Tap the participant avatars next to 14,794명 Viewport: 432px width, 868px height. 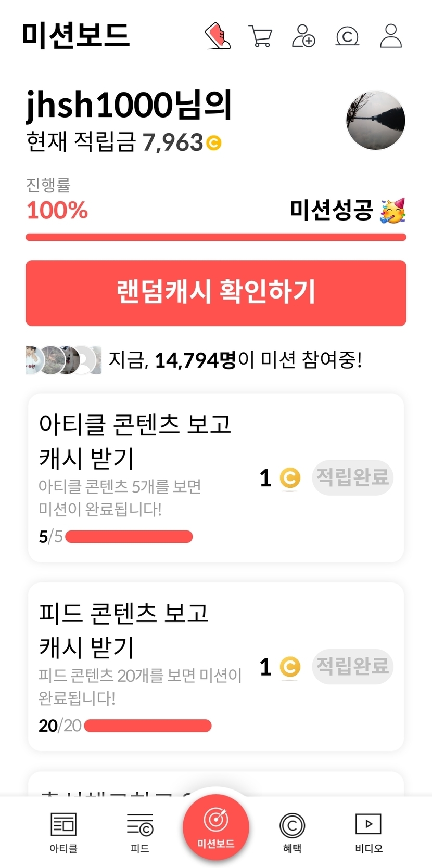(63, 360)
